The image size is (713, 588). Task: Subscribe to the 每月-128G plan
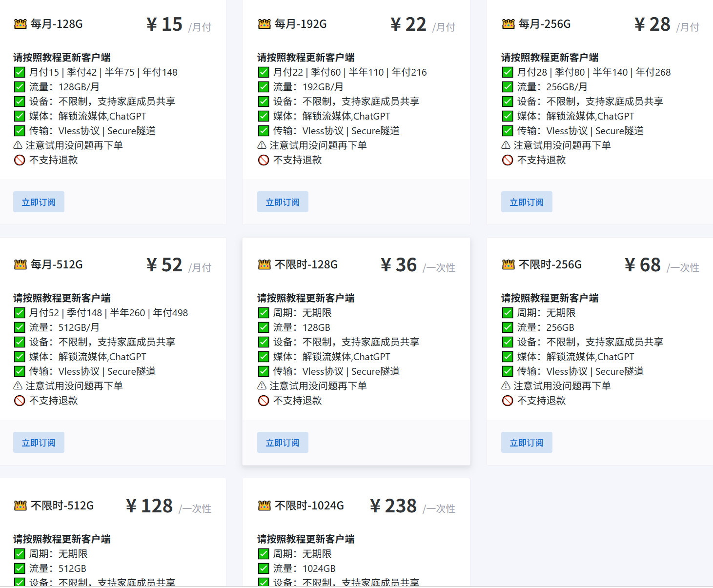[39, 202]
